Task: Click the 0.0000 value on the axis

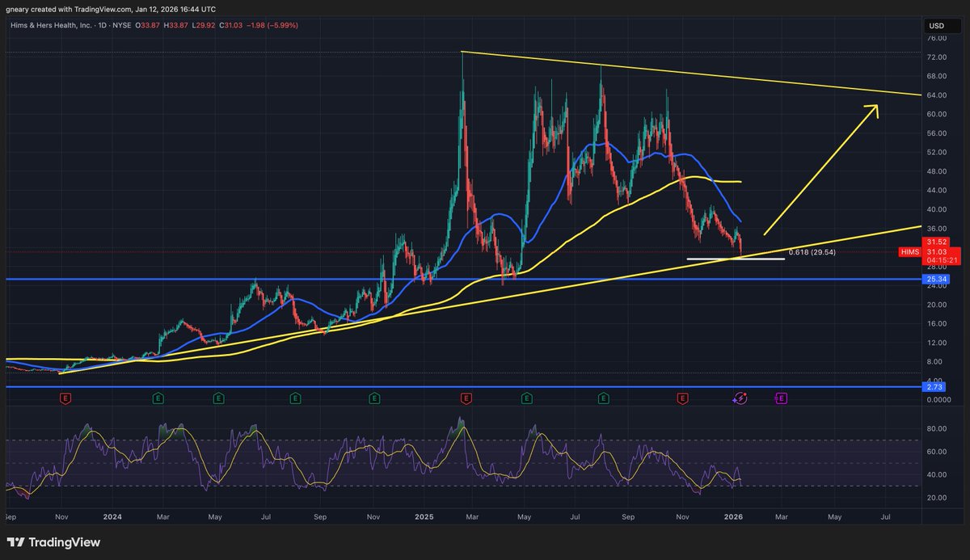Action: coord(938,400)
